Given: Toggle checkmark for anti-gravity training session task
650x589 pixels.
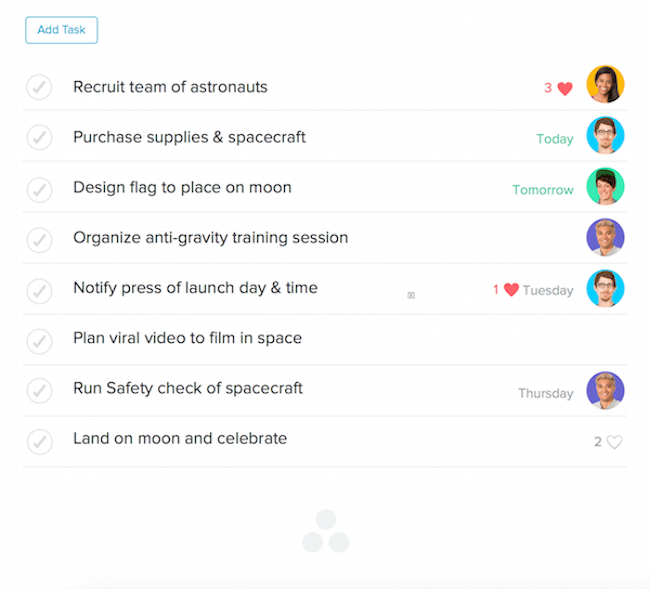Looking at the screenshot, I should coord(39,240).
